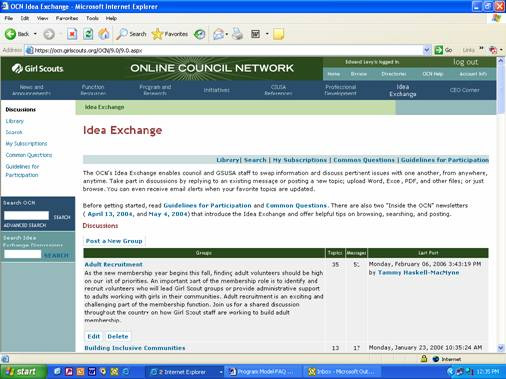Open the Library link in left sidebar
Image resolution: width=506 pixels, height=379 pixels.
click(x=15, y=121)
